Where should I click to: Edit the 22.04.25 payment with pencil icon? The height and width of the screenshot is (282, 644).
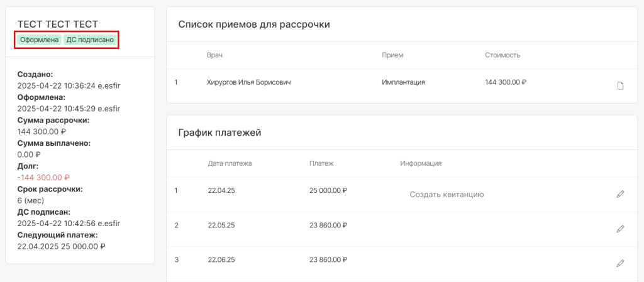tap(620, 194)
